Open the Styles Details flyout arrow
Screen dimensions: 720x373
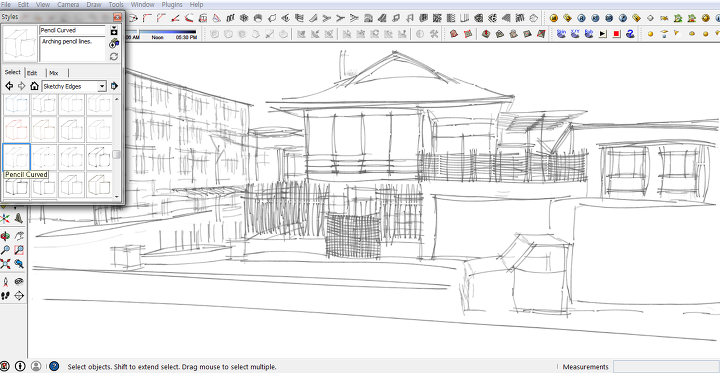114,86
